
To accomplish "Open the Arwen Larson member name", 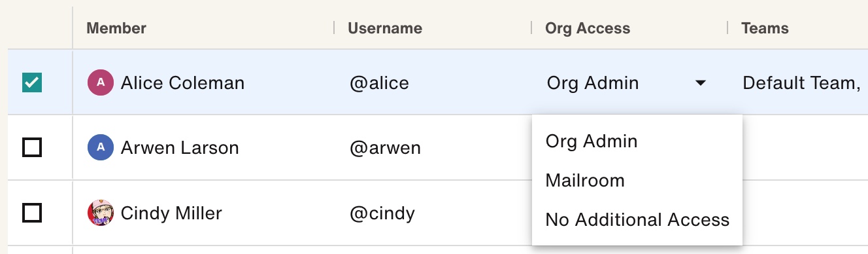I will point(180,148).
